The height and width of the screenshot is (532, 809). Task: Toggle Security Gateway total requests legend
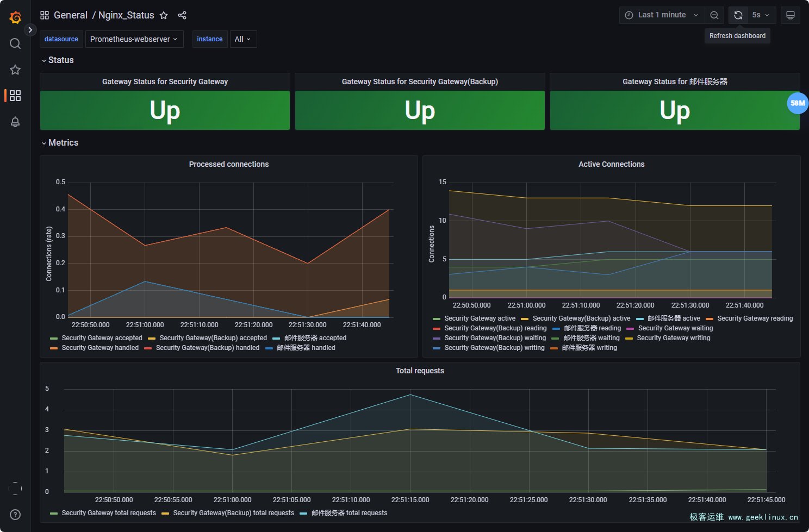[109, 513]
